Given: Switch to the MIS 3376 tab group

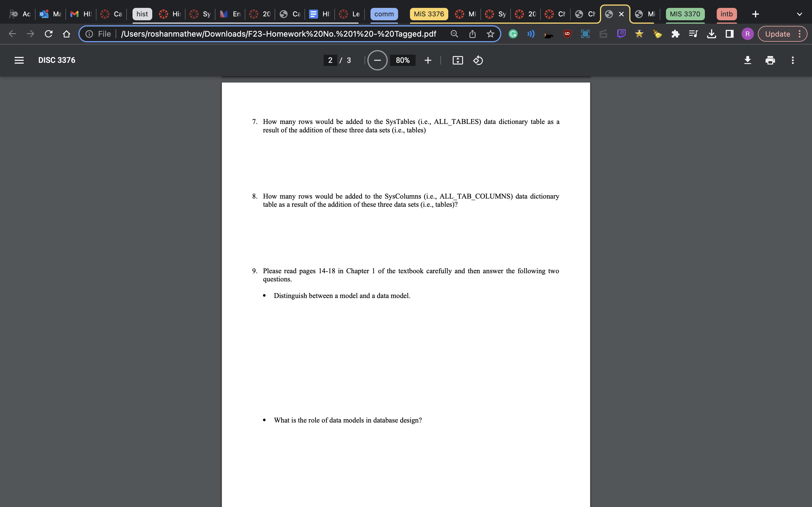Looking at the screenshot, I should (429, 14).
